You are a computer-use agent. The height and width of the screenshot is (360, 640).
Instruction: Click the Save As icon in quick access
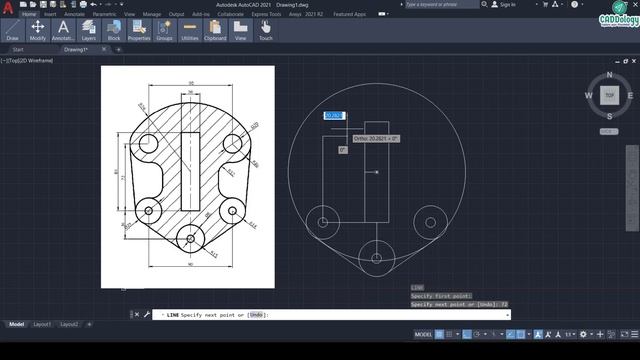pyautogui.click(x=53, y=4)
